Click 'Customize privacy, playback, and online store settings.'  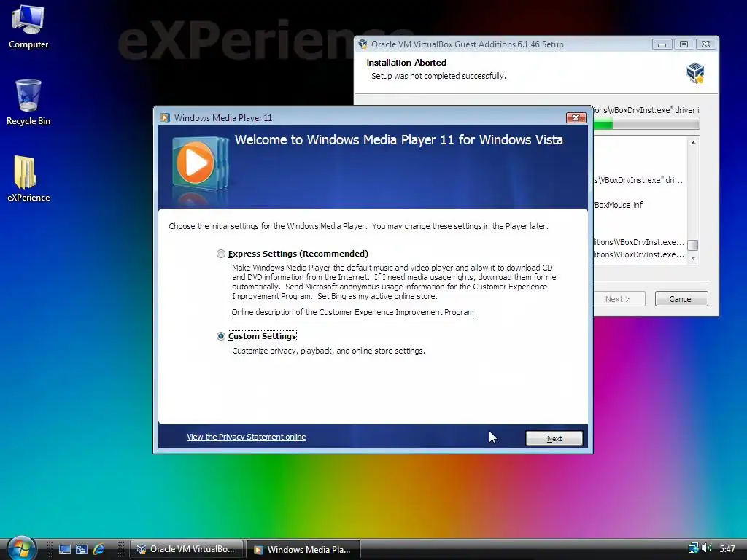pyautogui.click(x=329, y=351)
